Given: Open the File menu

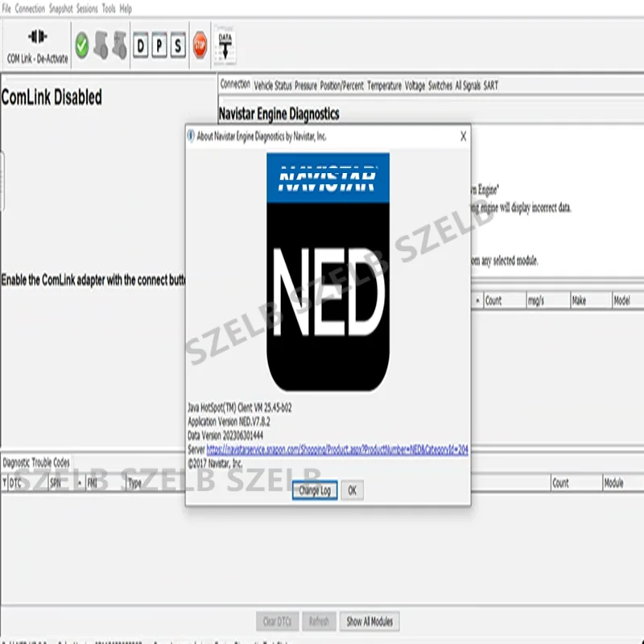Looking at the screenshot, I should pyautogui.click(x=6, y=9).
